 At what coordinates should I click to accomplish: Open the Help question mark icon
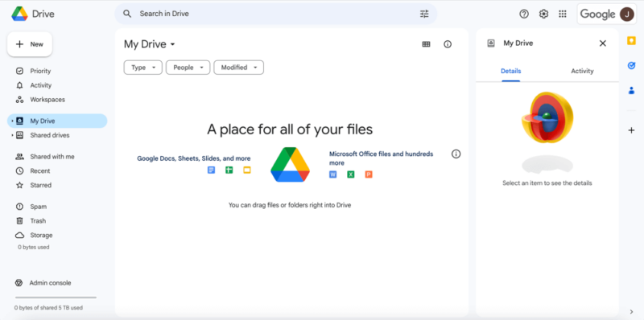click(524, 14)
